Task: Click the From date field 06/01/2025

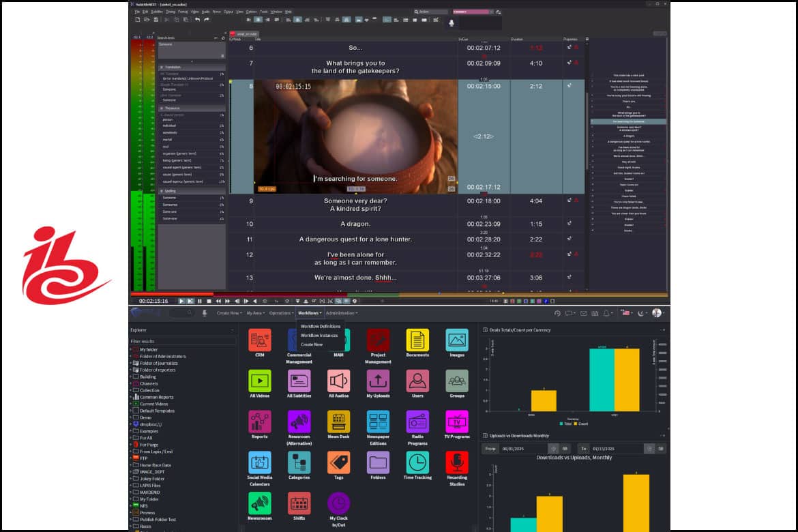Action: point(524,449)
